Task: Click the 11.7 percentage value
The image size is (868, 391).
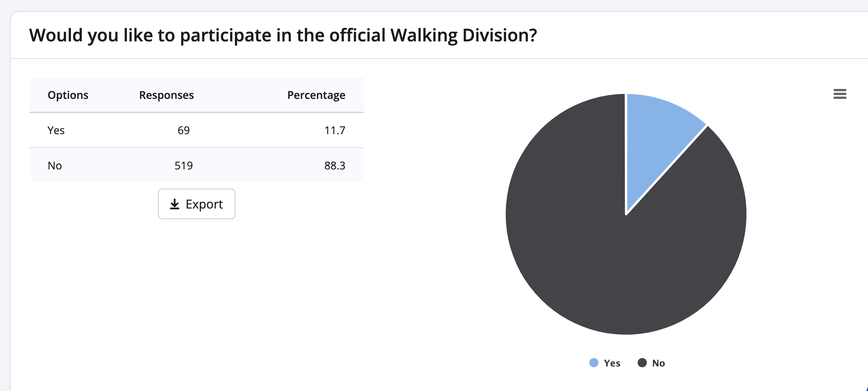Action: click(x=335, y=130)
